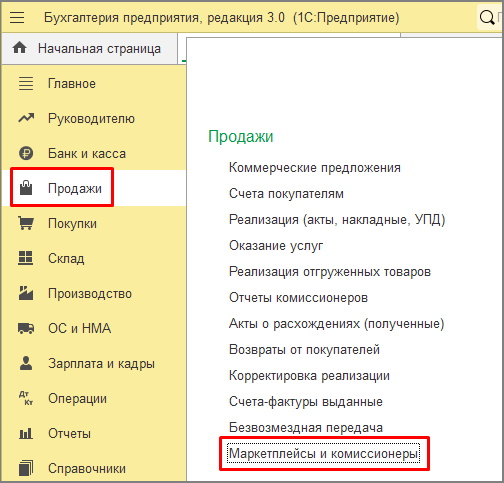Open the Справочники section
This screenshot has width=504, height=483.
click(x=87, y=468)
